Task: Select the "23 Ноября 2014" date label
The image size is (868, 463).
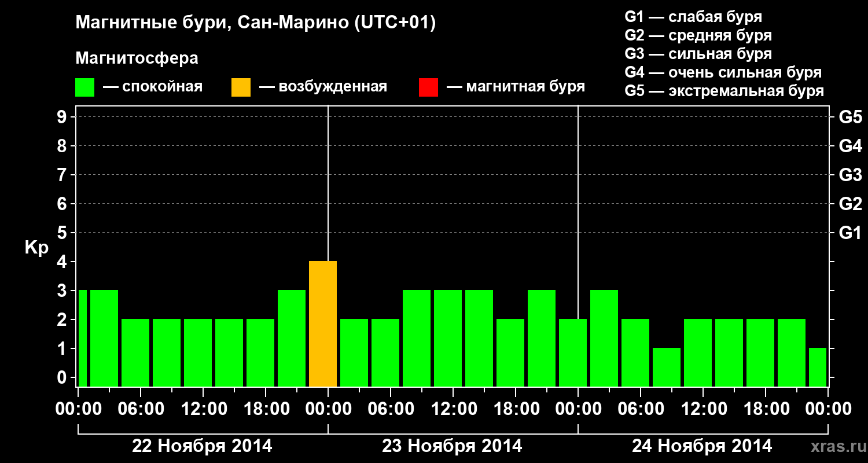Action: point(452,446)
